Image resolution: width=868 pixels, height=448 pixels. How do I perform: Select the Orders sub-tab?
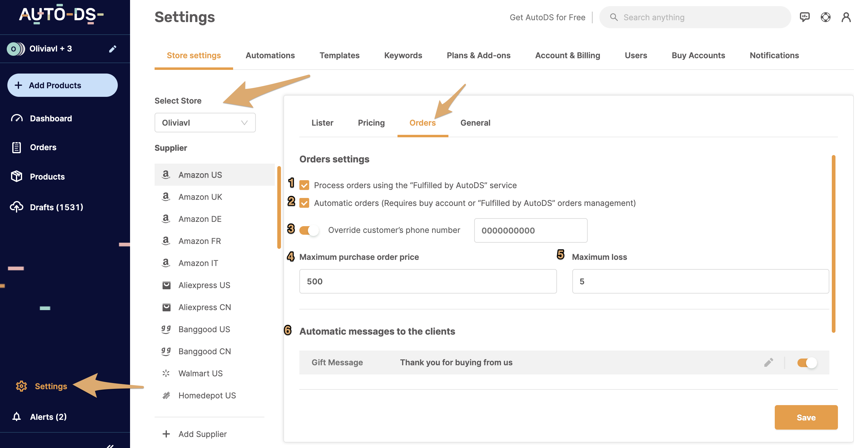click(x=422, y=123)
